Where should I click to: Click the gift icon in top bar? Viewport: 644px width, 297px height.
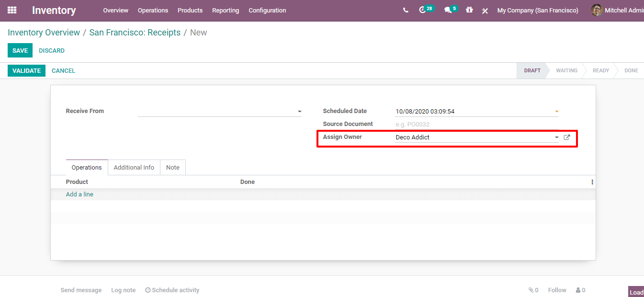tap(469, 10)
